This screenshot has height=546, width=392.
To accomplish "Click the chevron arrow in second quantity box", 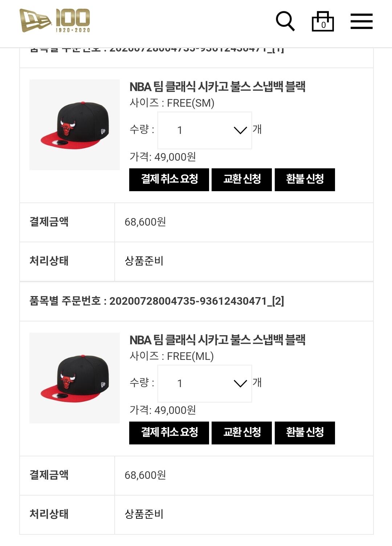I will (240, 383).
